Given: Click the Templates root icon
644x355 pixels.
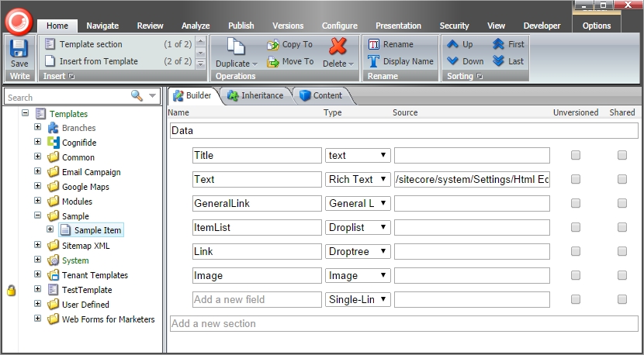Looking at the screenshot, I should click(x=40, y=114).
